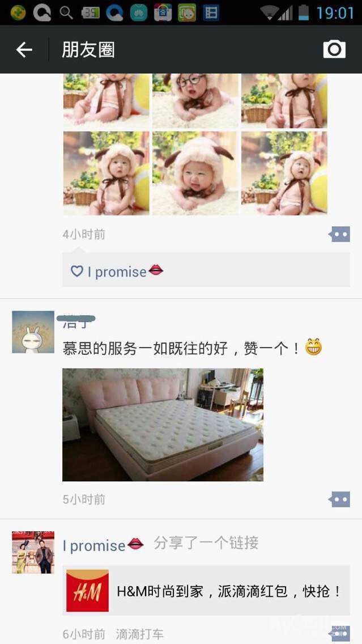Open the bottom-right baby with yellow ball photo
The image size is (362, 644).
pos(284,173)
